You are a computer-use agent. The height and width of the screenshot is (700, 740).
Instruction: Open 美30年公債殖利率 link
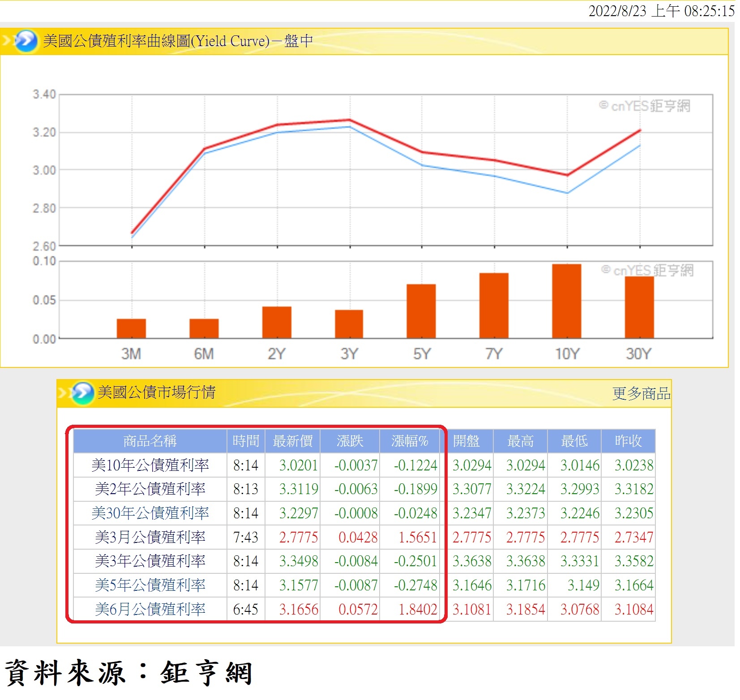tap(150, 513)
